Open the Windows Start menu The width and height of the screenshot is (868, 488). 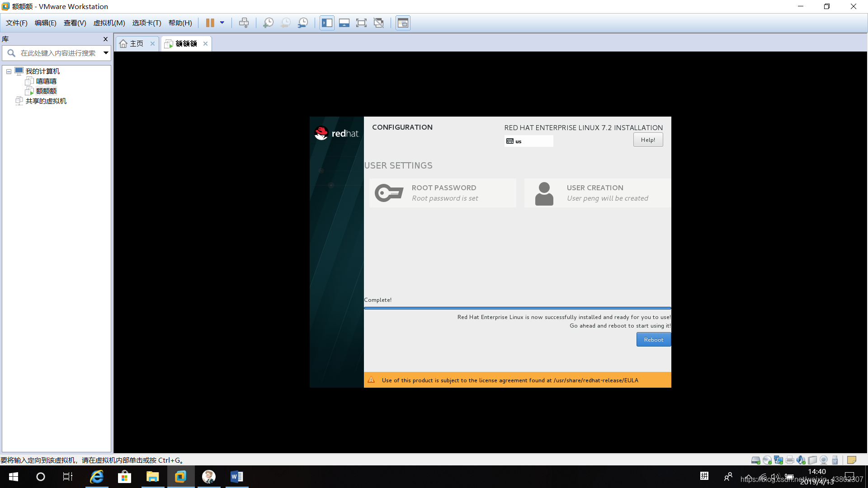coord(14,477)
